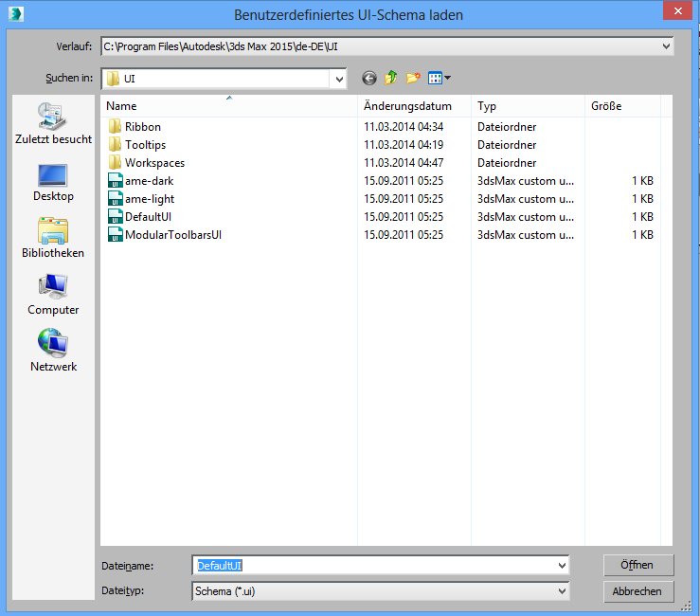Click the 'ame-light' file name

click(150, 199)
